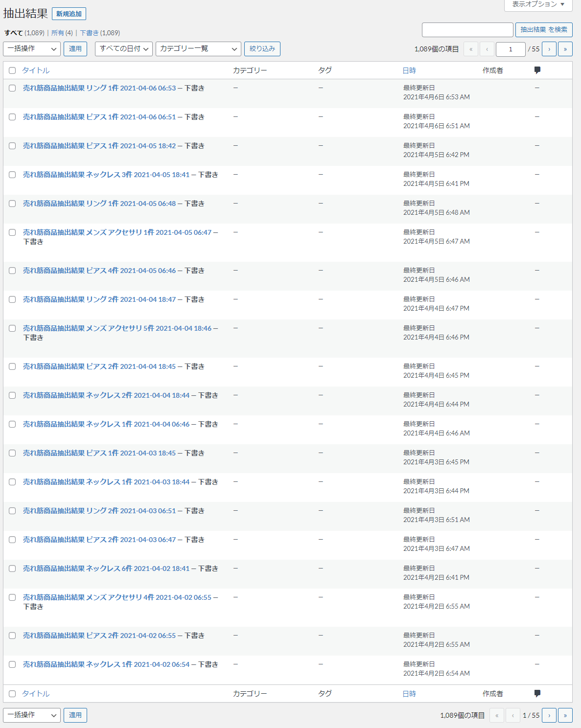
Task: Click the date 2021年4月2日 6:54 AM
Action: tap(437, 673)
